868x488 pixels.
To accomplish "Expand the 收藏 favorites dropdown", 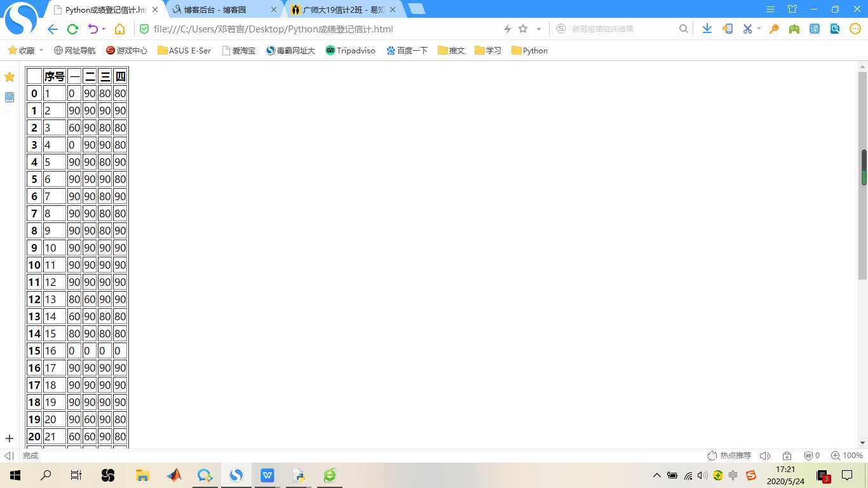I will click(x=41, y=50).
